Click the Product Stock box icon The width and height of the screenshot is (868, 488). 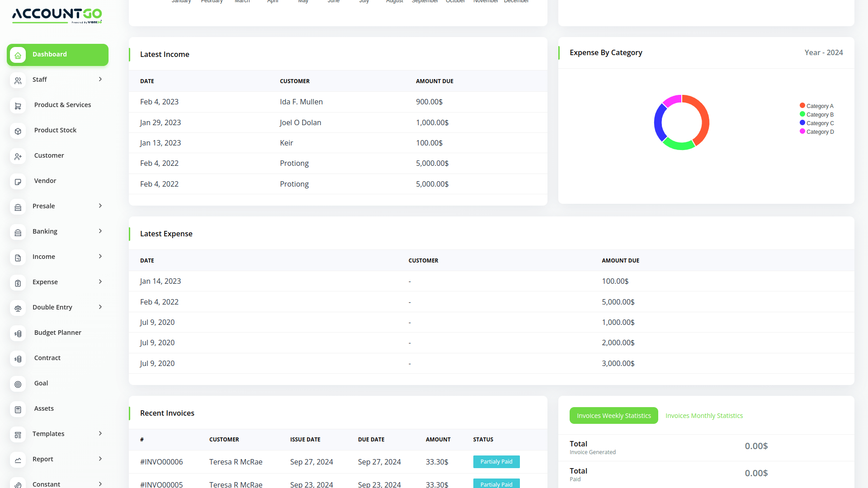(18, 131)
